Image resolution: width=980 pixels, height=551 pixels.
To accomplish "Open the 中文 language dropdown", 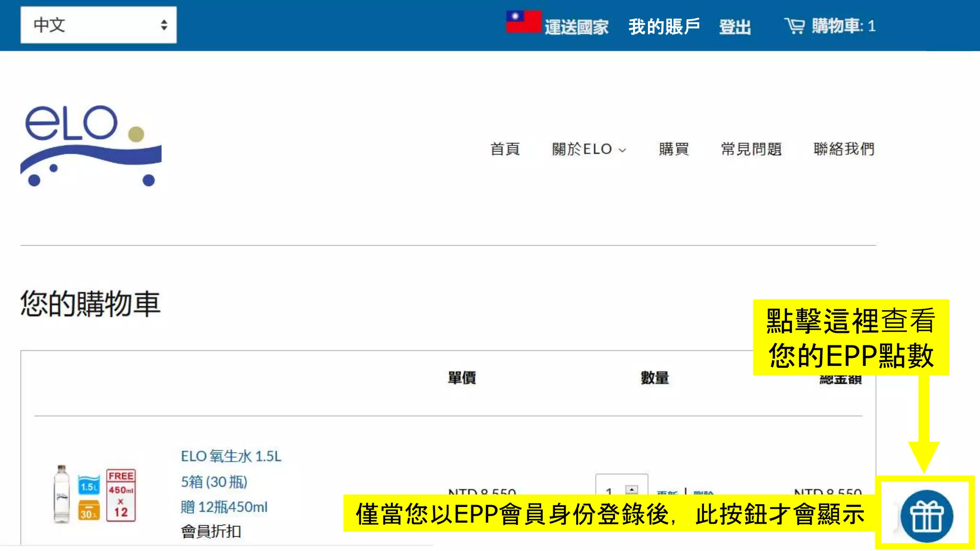I will coord(99,25).
